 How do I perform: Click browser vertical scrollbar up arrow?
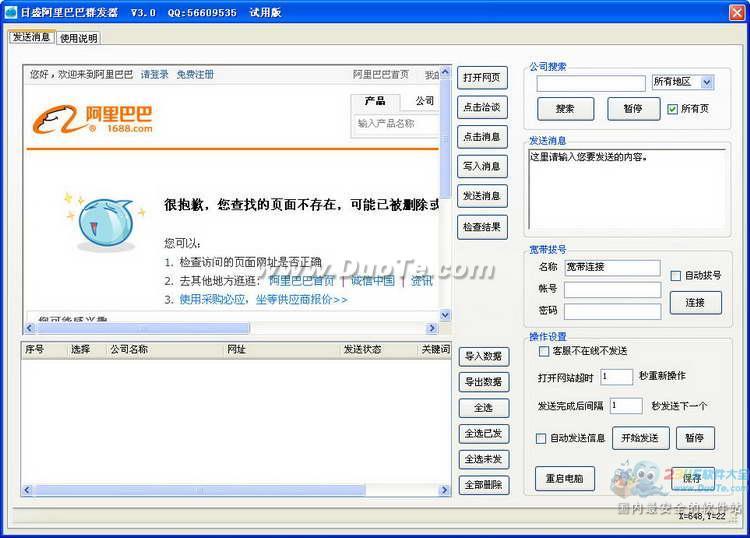point(445,72)
